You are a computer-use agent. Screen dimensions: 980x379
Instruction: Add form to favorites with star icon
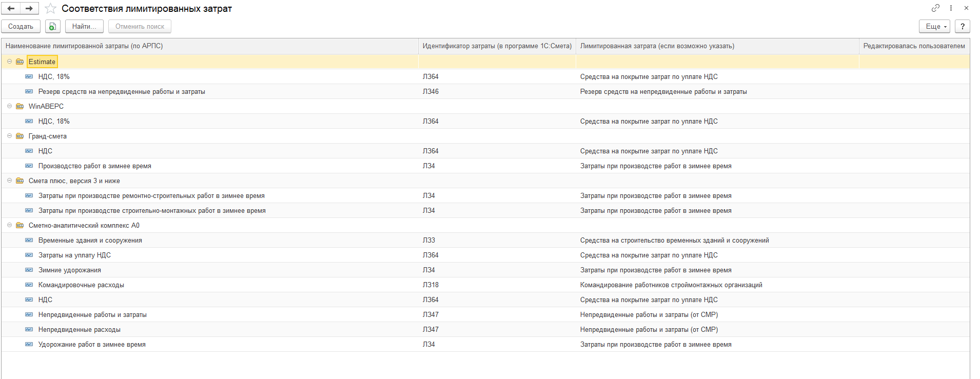[50, 9]
